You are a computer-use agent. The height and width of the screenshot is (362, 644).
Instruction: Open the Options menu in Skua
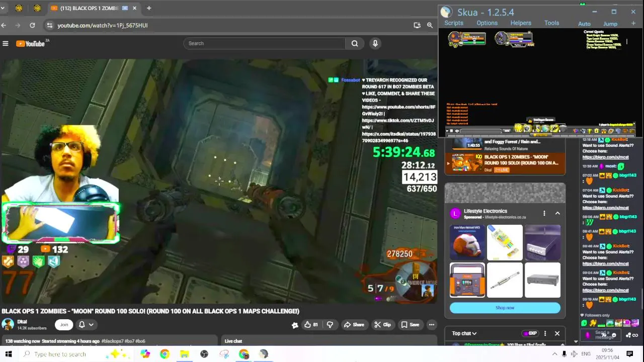(x=487, y=23)
